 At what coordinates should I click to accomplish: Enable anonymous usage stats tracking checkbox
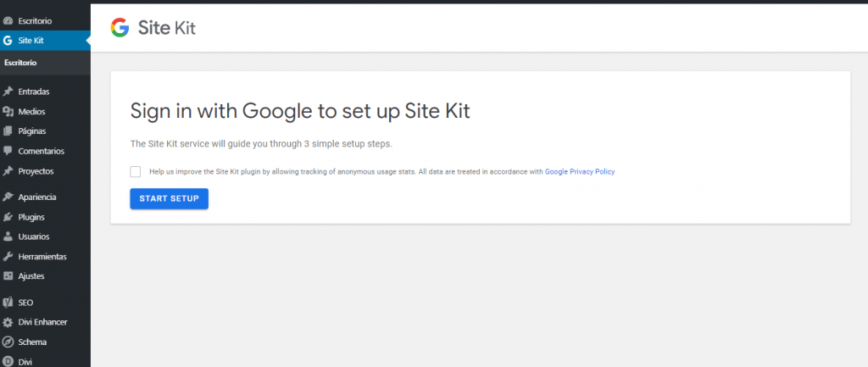click(x=136, y=171)
